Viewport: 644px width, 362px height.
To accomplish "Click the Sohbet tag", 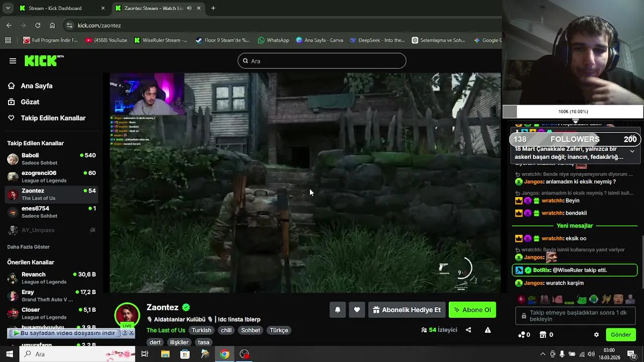I will (x=251, y=330).
